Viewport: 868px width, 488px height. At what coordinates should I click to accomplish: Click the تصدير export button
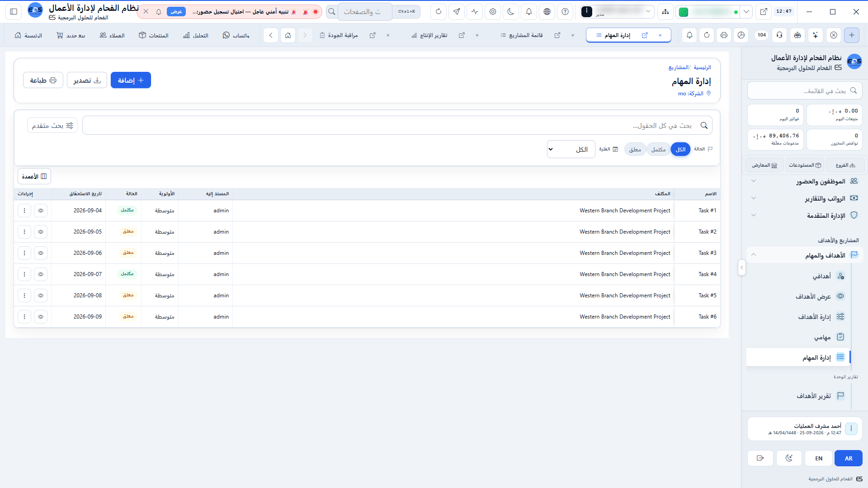point(87,80)
